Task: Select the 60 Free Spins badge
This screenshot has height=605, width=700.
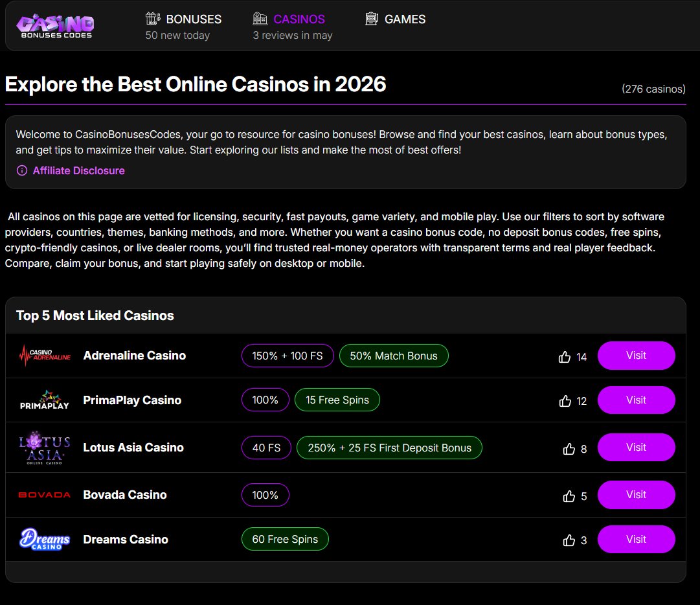Action: (x=286, y=539)
